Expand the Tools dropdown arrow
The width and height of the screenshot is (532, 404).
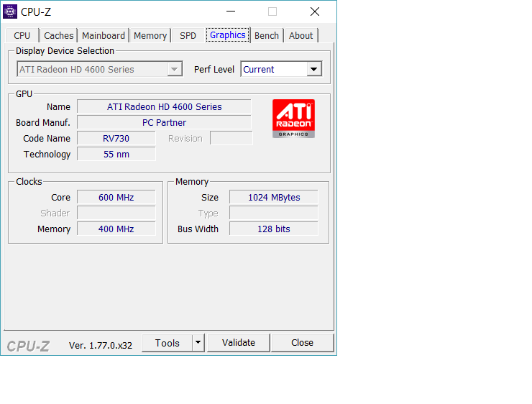pos(198,343)
